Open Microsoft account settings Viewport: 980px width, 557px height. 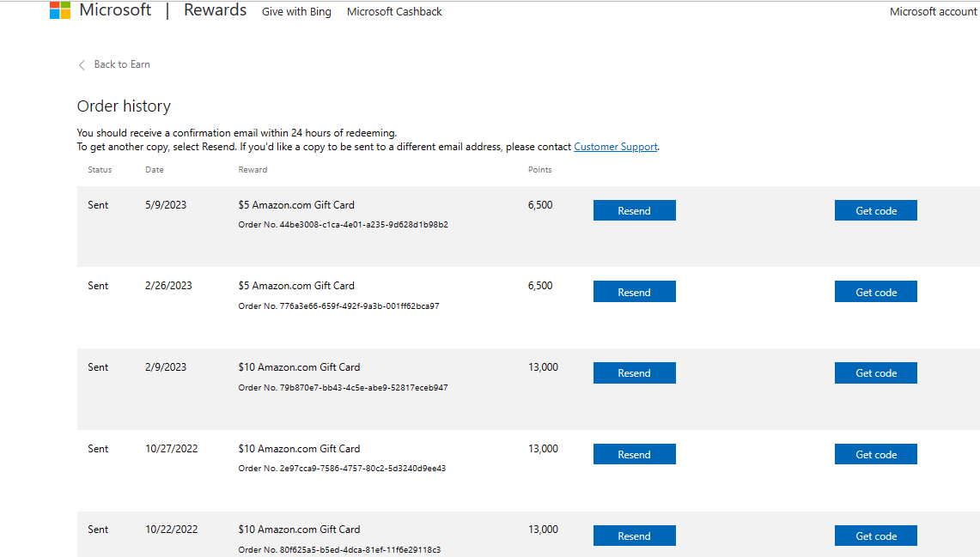pos(933,11)
